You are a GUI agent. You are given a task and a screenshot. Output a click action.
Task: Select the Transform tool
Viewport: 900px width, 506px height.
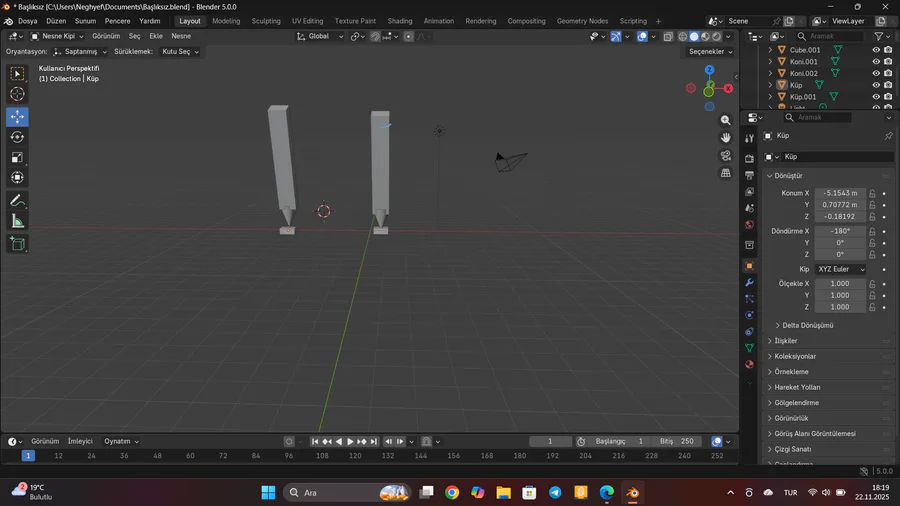[x=17, y=177]
